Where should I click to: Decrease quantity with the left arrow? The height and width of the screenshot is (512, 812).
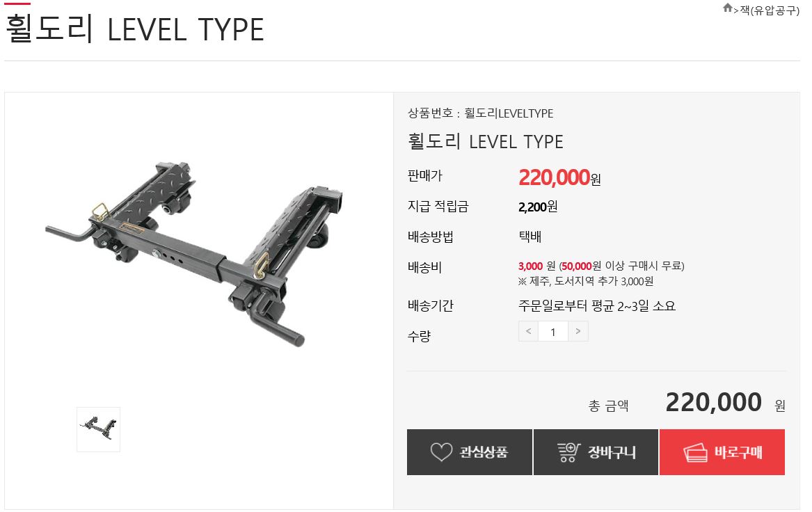[528, 331]
